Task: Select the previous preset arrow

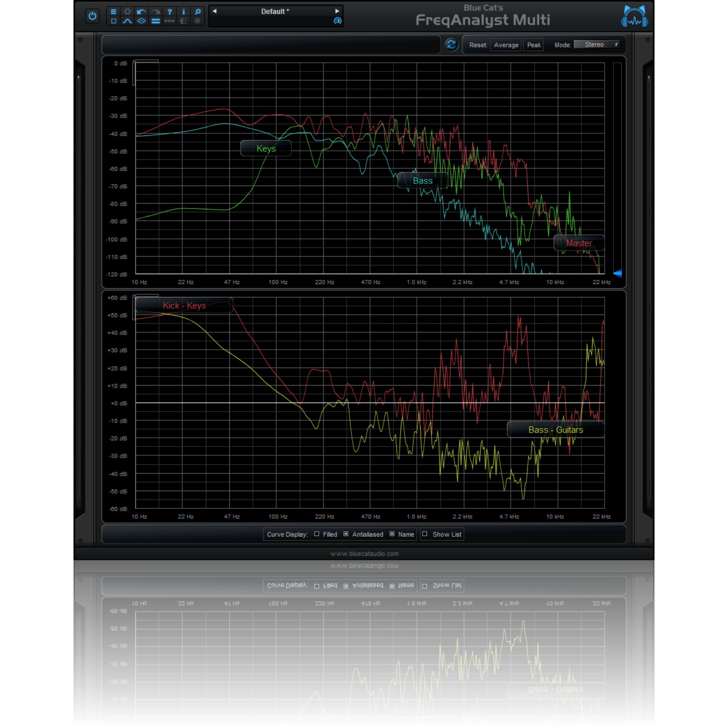Action: pos(214,11)
